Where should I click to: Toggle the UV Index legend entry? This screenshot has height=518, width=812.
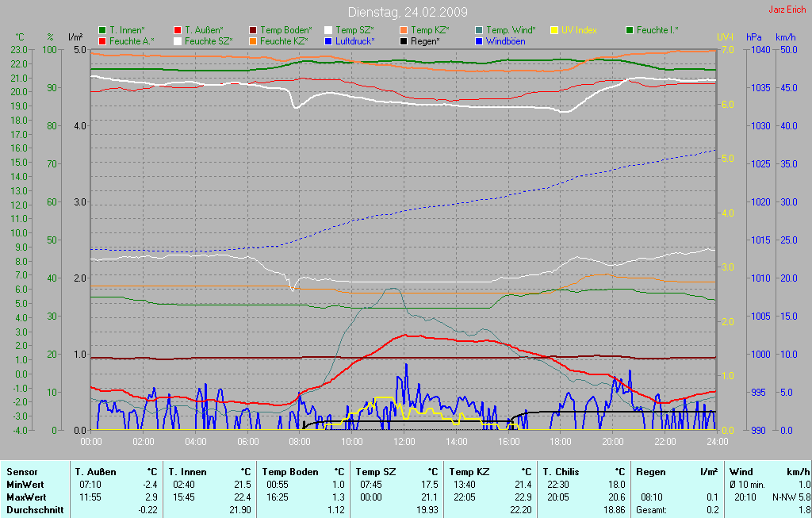(578, 30)
